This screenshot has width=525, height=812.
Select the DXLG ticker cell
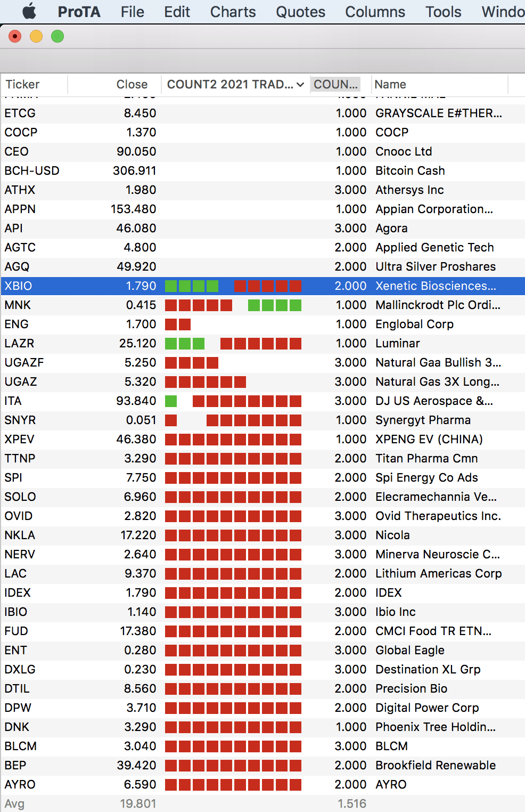[x=20, y=669]
